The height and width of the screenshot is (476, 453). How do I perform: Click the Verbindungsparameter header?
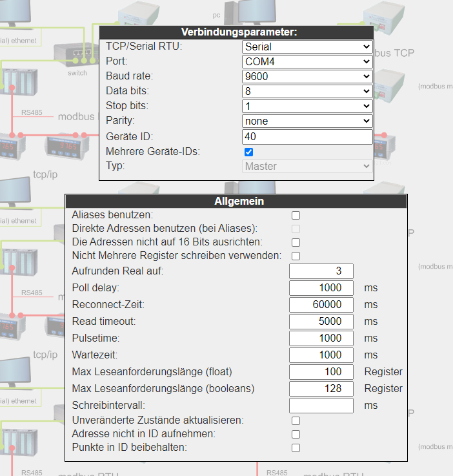pyautogui.click(x=237, y=32)
